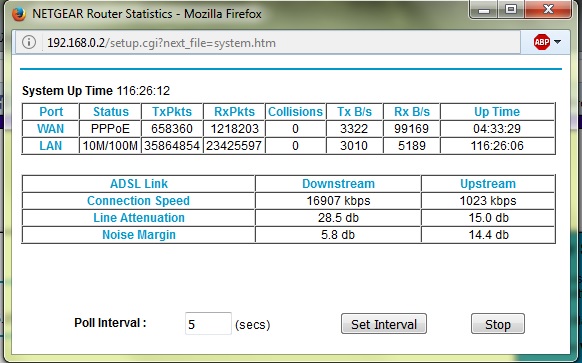Click the WAN TxPkts value 658360

pos(172,129)
